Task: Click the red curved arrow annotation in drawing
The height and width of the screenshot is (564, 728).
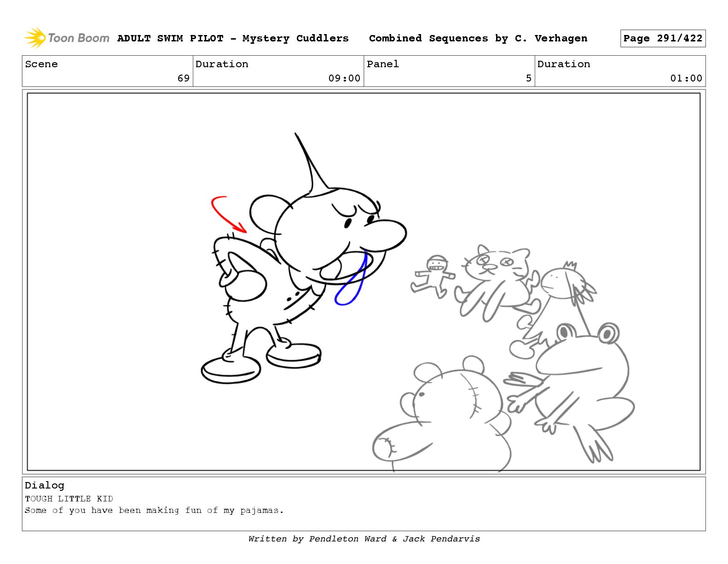Action: point(228,214)
